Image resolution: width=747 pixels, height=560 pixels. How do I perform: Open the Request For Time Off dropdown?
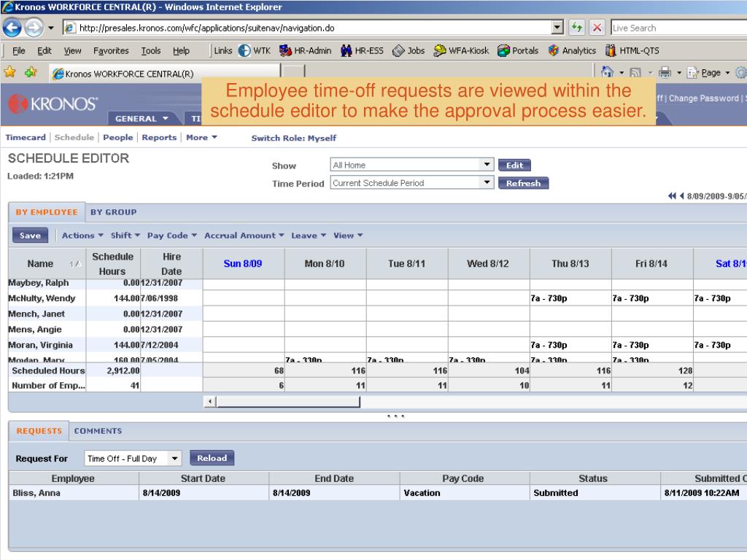[x=133, y=458]
